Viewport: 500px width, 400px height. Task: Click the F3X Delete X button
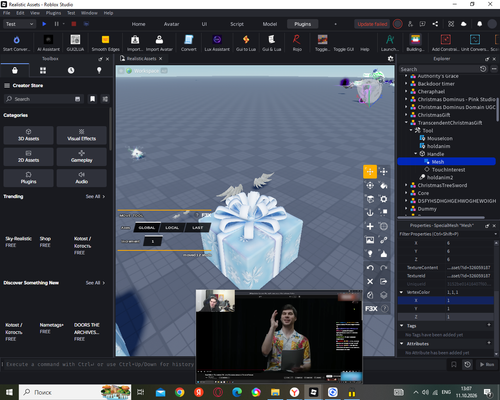point(370,282)
